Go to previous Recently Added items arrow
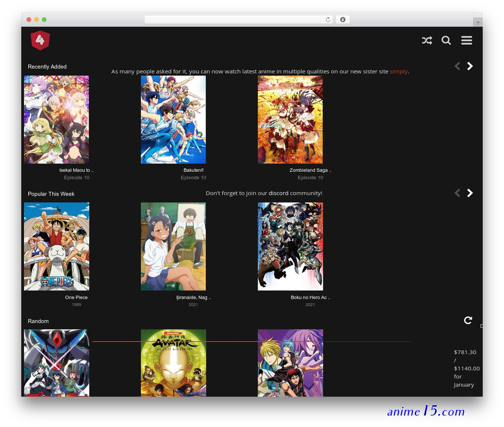Viewport: 504px width, 427px height. tap(457, 66)
